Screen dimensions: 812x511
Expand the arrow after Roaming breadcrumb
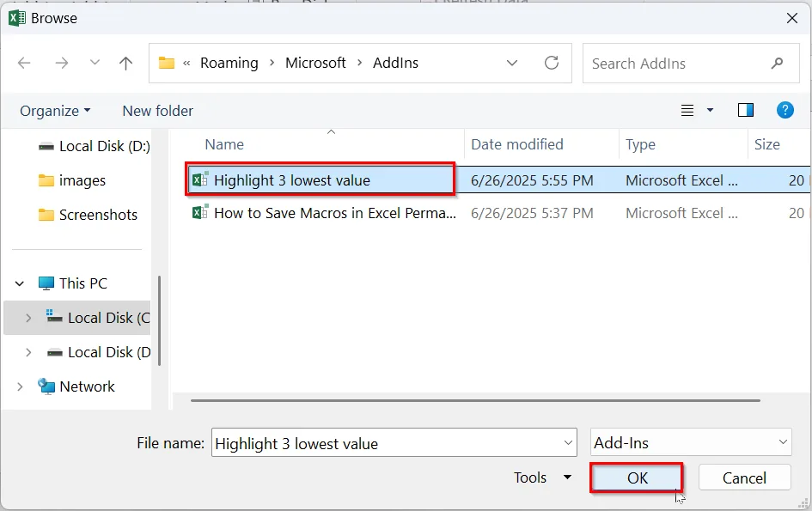point(272,63)
